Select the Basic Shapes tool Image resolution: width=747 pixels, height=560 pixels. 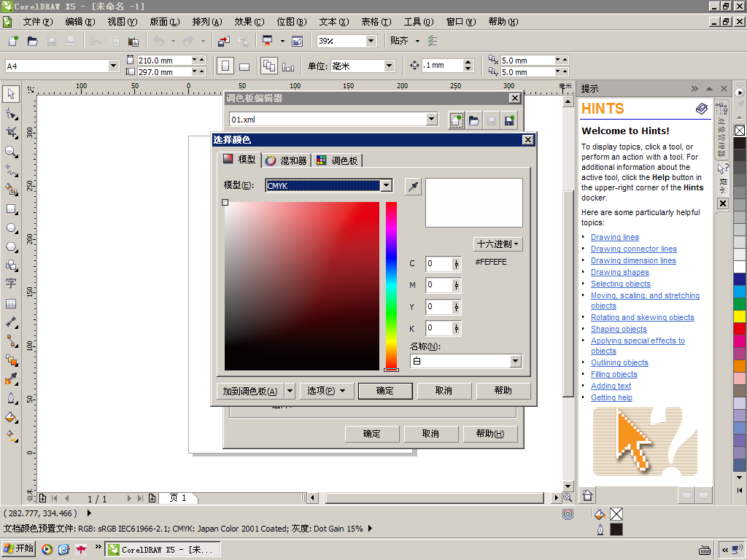click(x=11, y=265)
